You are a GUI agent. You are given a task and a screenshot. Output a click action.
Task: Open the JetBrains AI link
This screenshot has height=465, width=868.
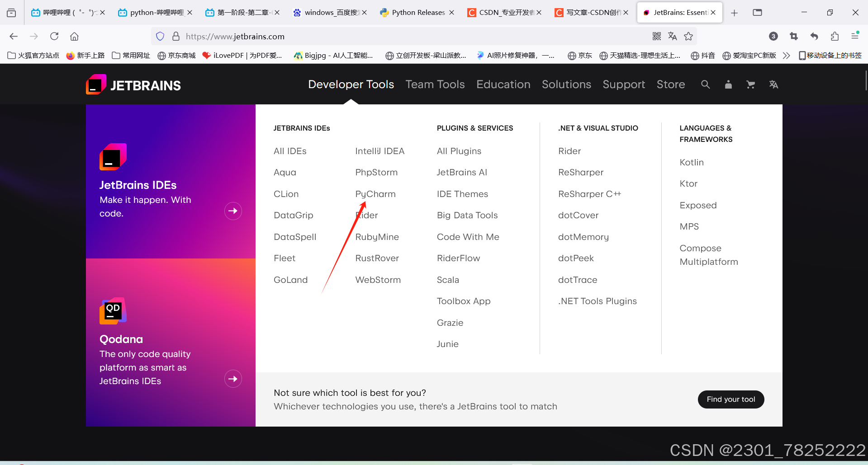pyautogui.click(x=462, y=172)
